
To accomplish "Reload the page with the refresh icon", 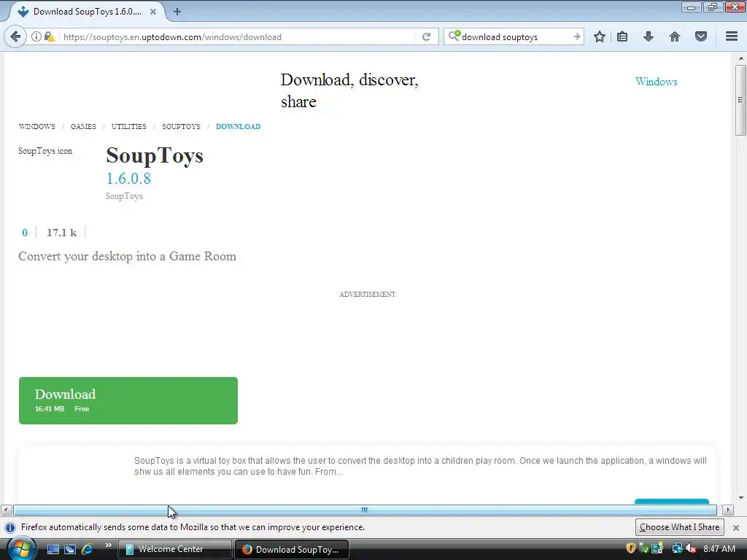I will tap(426, 36).
